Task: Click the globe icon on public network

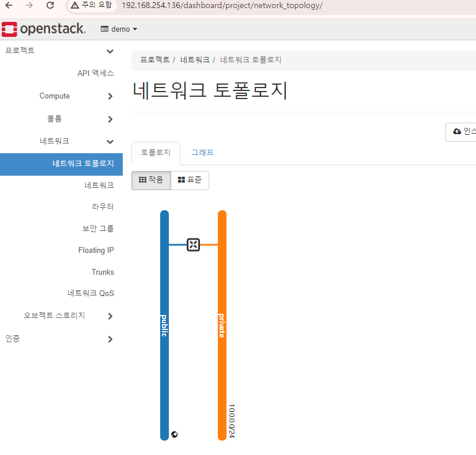Action: [x=174, y=434]
